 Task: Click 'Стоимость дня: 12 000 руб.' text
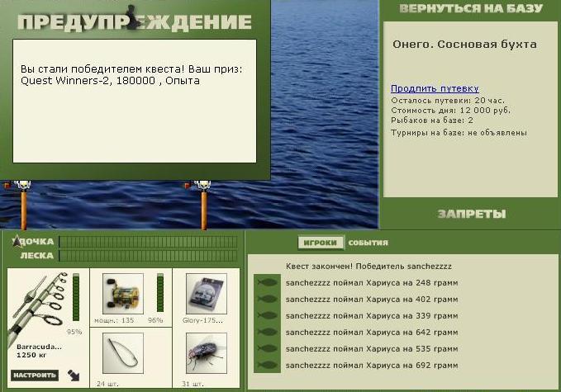point(450,111)
